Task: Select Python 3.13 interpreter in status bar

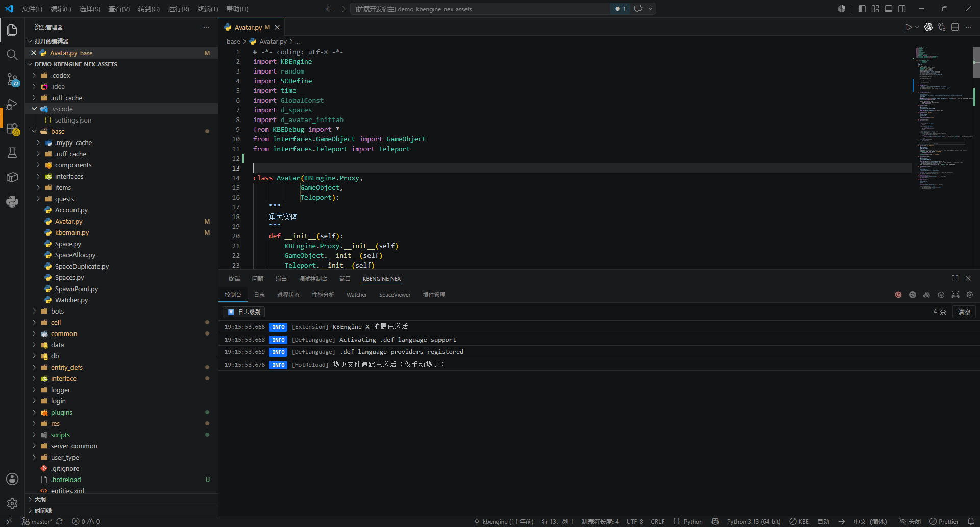Action: [x=754, y=521]
